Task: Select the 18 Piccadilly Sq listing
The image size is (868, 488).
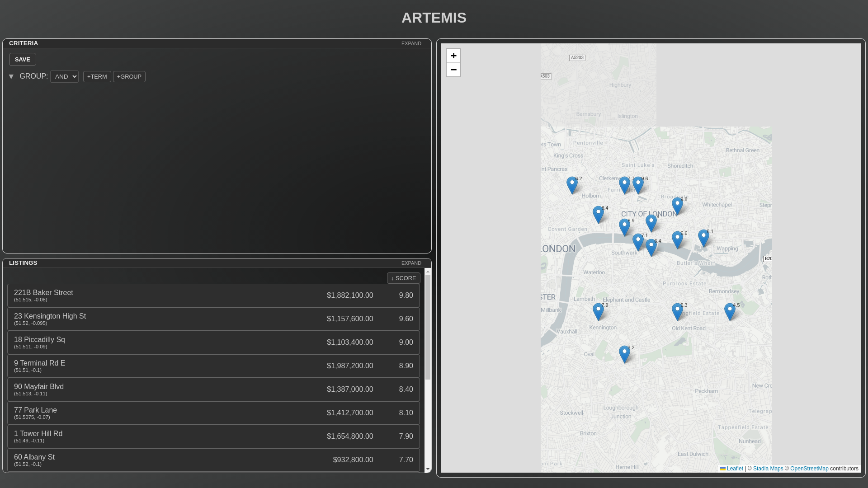Action: pyautogui.click(x=213, y=343)
